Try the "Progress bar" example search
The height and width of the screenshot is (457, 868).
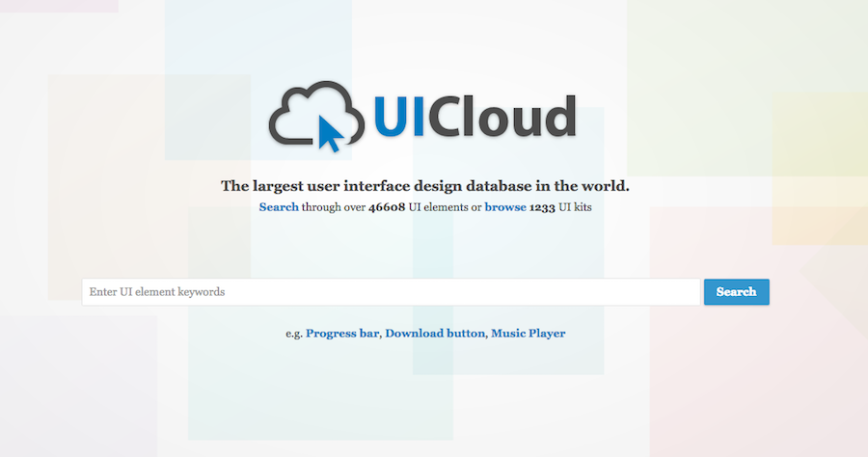342,333
